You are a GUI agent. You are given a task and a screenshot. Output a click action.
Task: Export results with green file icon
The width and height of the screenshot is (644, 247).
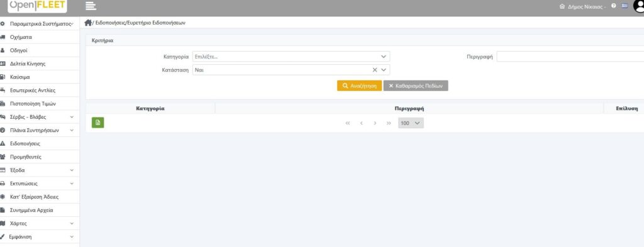[97, 123]
